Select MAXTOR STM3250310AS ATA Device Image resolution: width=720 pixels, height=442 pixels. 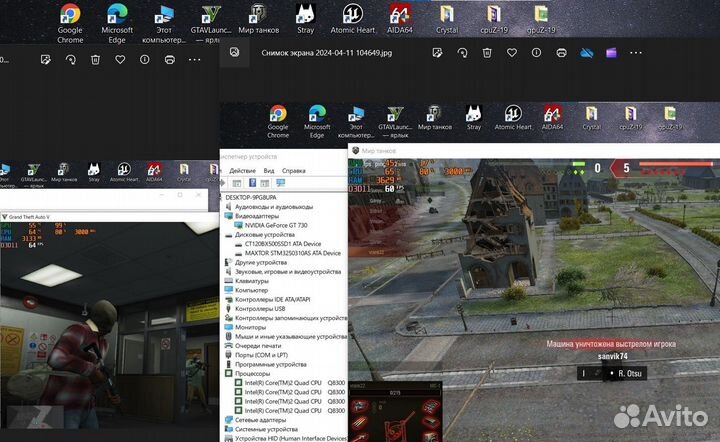292,253
